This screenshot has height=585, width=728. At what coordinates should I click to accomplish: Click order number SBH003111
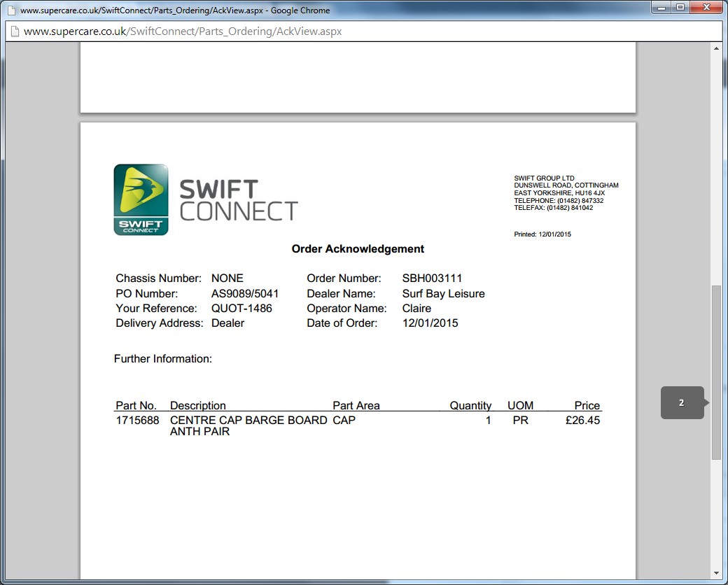pyautogui.click(x=432, y=279)
